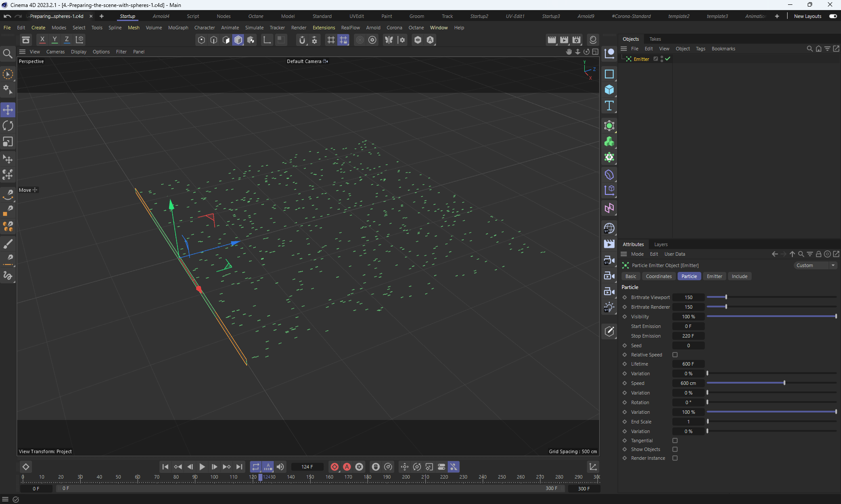Enable the Relative Speed checkbox
Image resolution: width=841 pixels, height=504 pixels.
(675, 355)
